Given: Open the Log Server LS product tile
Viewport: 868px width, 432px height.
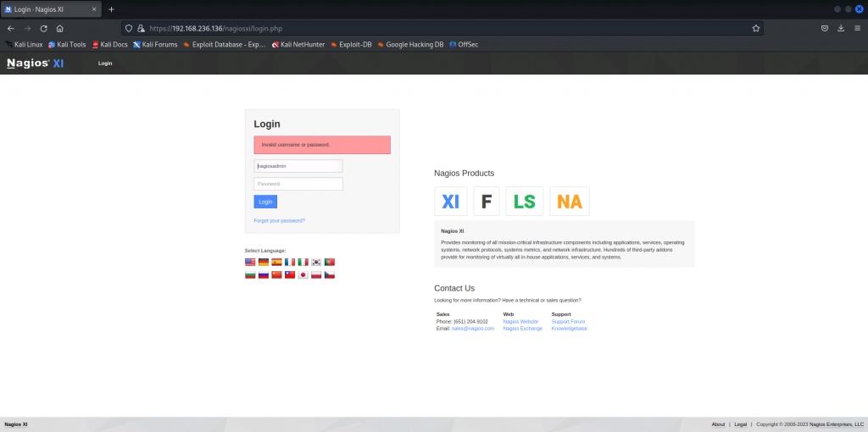Looking at the screenshot, I should (x=524, y=202).
